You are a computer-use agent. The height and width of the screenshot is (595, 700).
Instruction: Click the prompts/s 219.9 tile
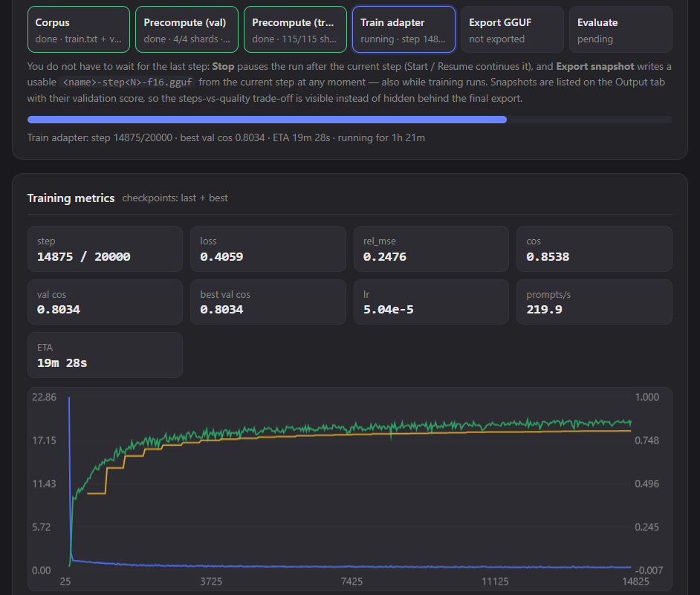pyautogui.click(x=594, y=302)
